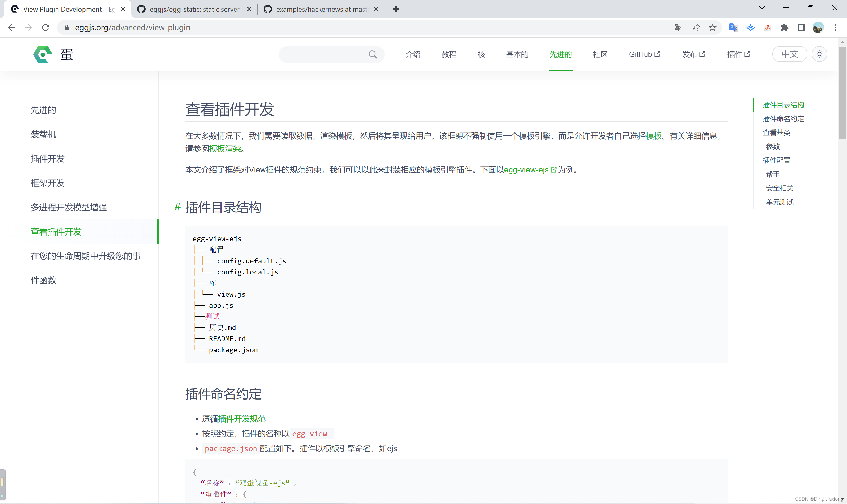Jump to 插件配置 in table of contents
Screen dimensions: 847x504
pyautogui.click(x=776, y=160)
